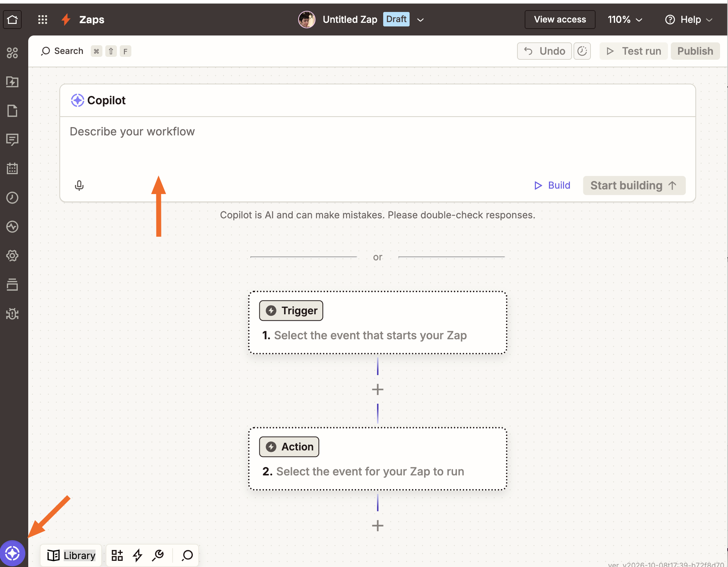728x567 pixels.
Task: Click the wrench tools toolbar icon
Action: (x=158, y=555)
